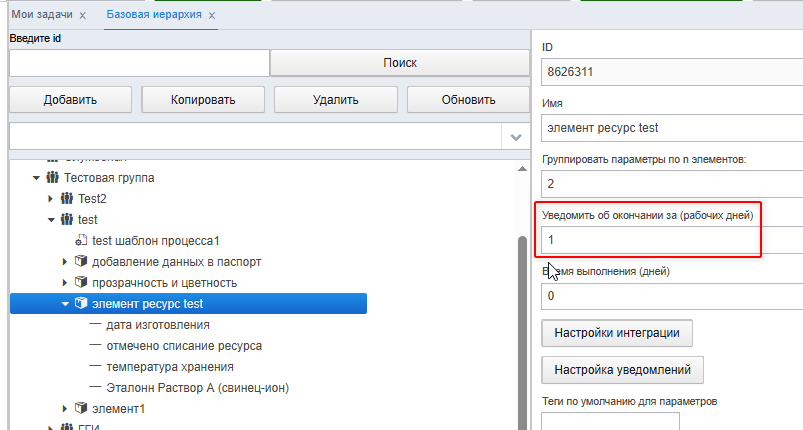Screen dimensions: 803x430
Task: Click the group icon beside test node
Action: 67,220
